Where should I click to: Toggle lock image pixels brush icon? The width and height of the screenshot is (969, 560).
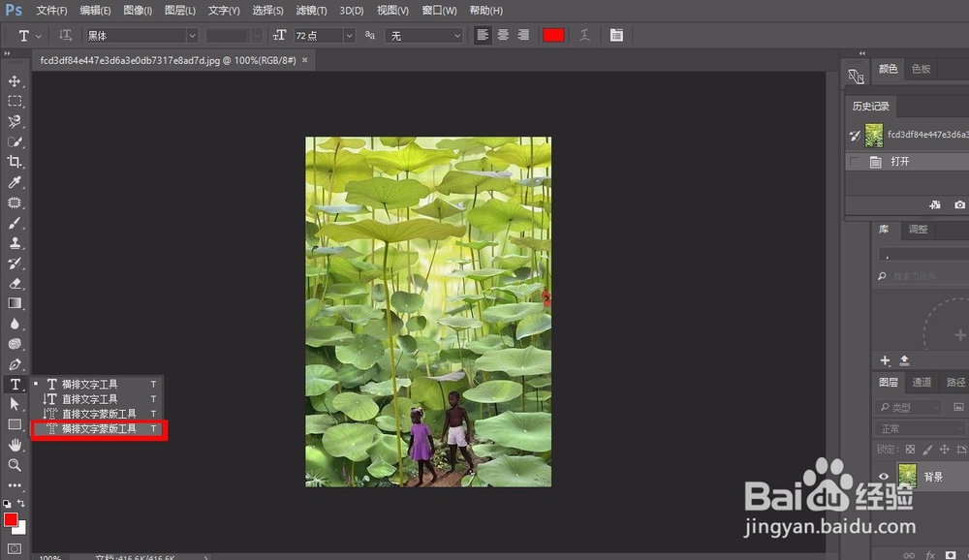(927, 450)
